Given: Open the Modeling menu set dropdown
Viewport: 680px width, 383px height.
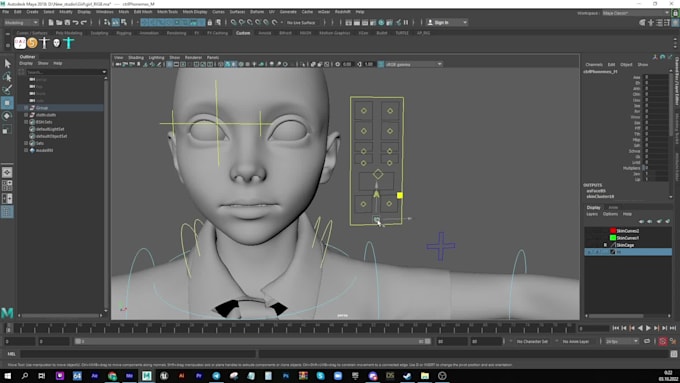Looking at the screenshot, I should point(21,22).
